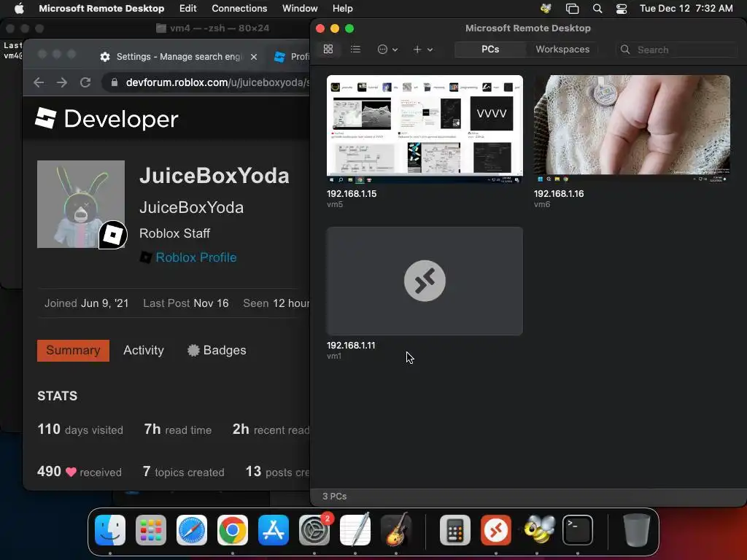Click the screen mirroring menu bar icon
This screenshot has height=560, width=747.
(572, 8)
